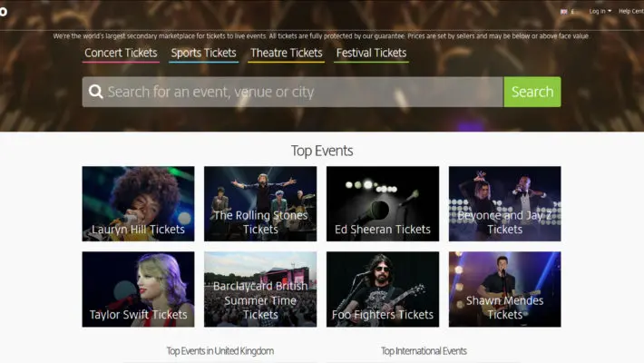Go to the Concert Tickets tab
Image resolution: width=644 pixels, height=363 pixels.
121,54
